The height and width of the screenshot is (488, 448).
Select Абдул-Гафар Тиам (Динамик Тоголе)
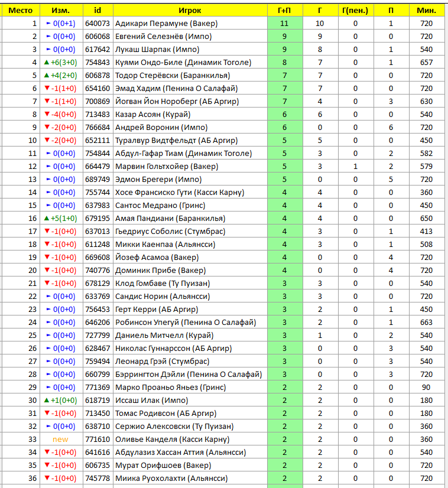click(x=184, y=154)
